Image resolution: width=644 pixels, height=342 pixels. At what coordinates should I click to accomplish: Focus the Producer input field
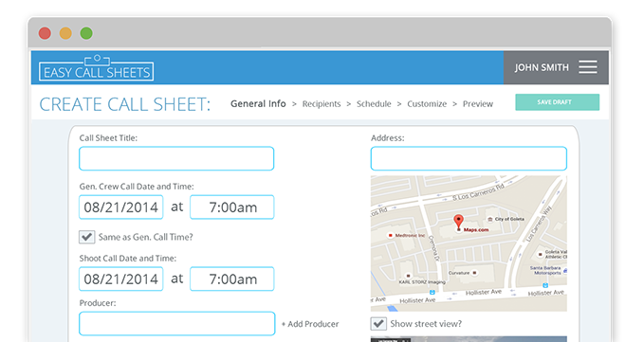[177, 324]
